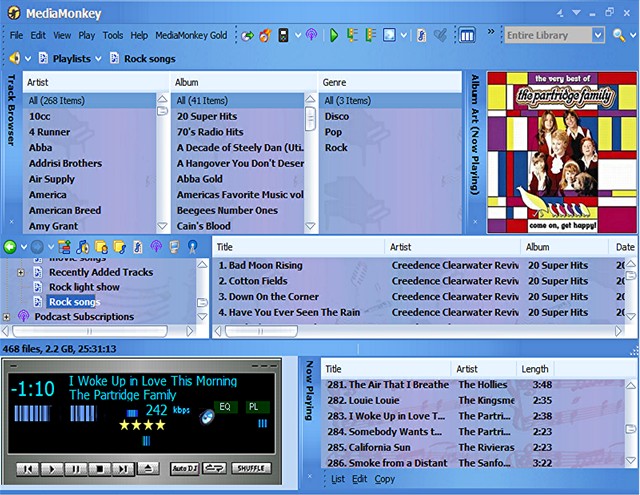Open the Edit menu in the menu bar
The height and width of the screenshot is (495, 640).
click(x=38, y=36)
